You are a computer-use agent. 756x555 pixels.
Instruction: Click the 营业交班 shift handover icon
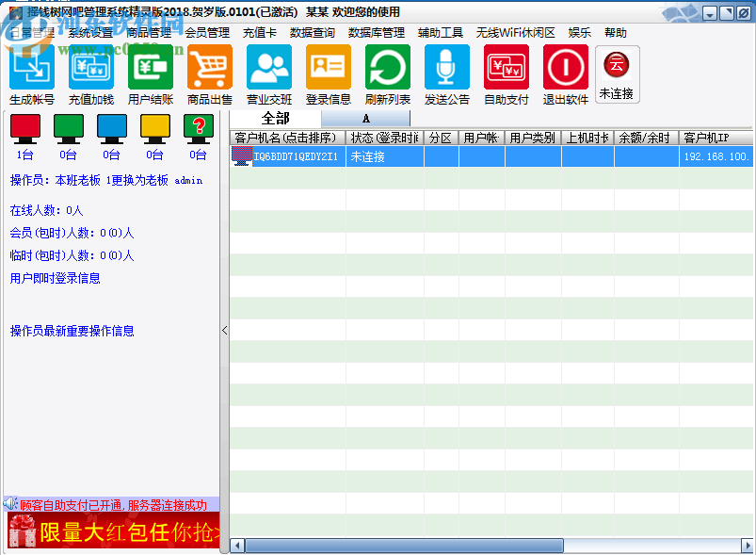point(269,67)
